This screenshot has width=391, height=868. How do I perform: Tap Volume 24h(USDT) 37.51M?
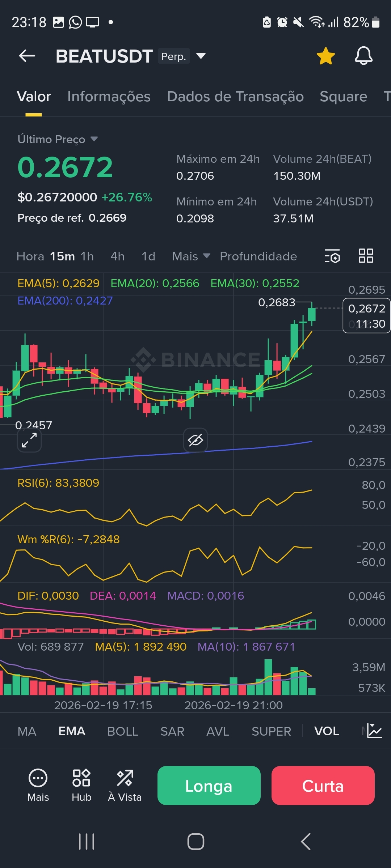click(x=293, y=218)
